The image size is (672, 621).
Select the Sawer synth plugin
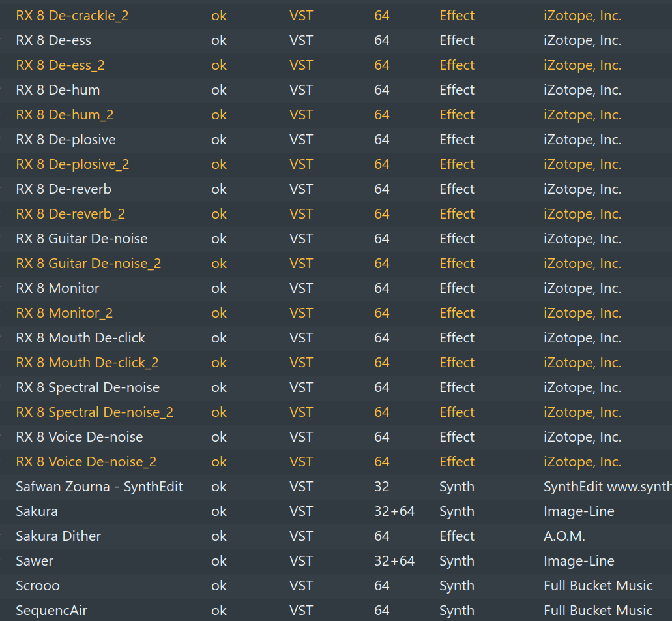click(x=35, y=561)
